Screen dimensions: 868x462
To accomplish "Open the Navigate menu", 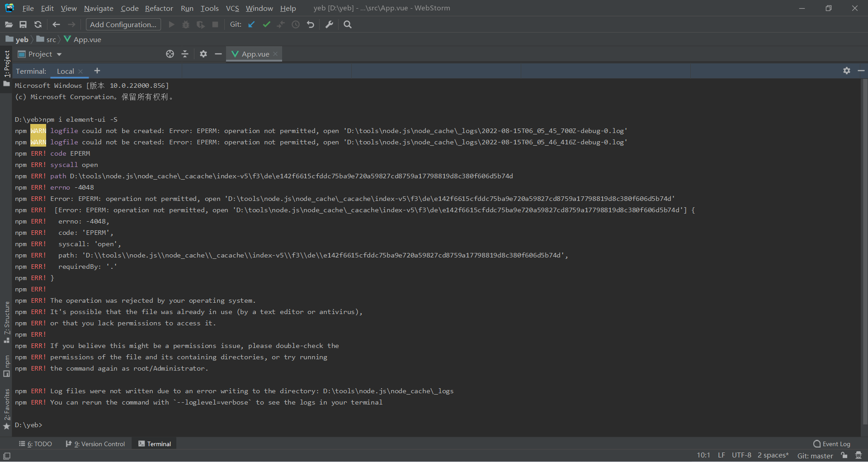I will (99, 8).
